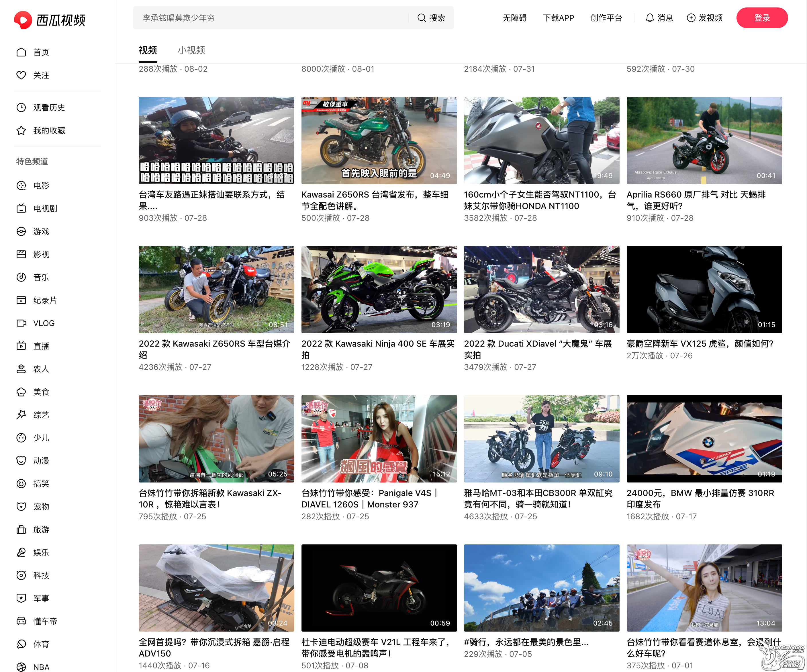Open 下载APP menu item
The image size is (807, 672).
tap(558, 18)
